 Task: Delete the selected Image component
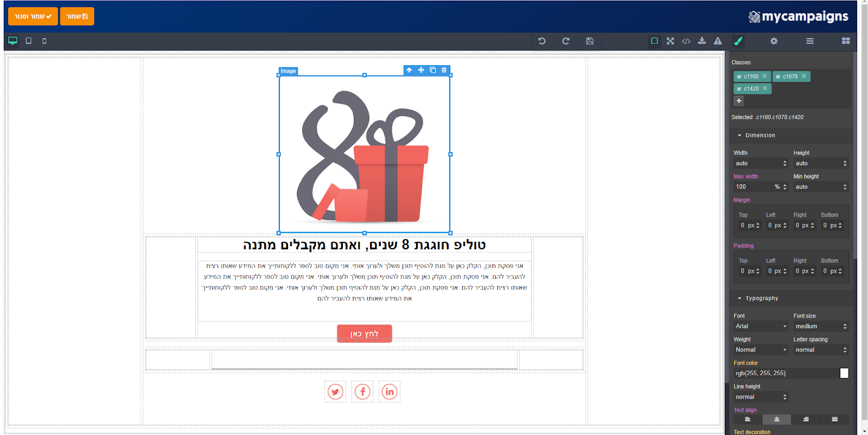[444, 70]
